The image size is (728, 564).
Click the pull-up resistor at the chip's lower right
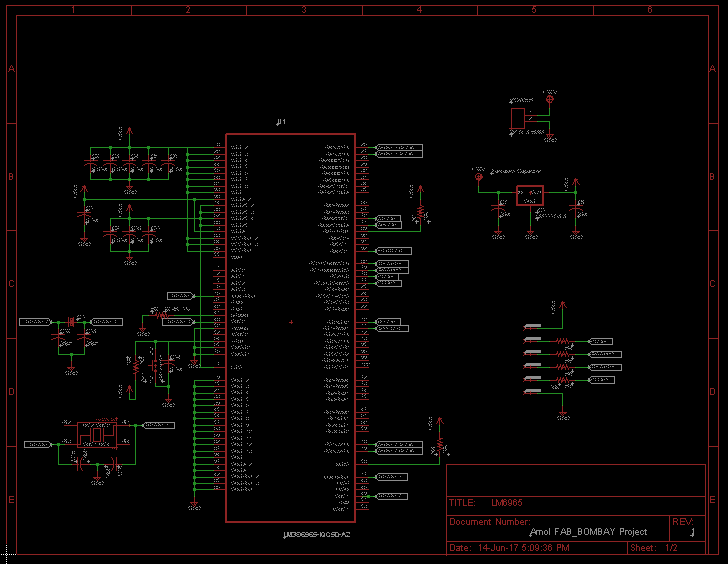point(440,445)
